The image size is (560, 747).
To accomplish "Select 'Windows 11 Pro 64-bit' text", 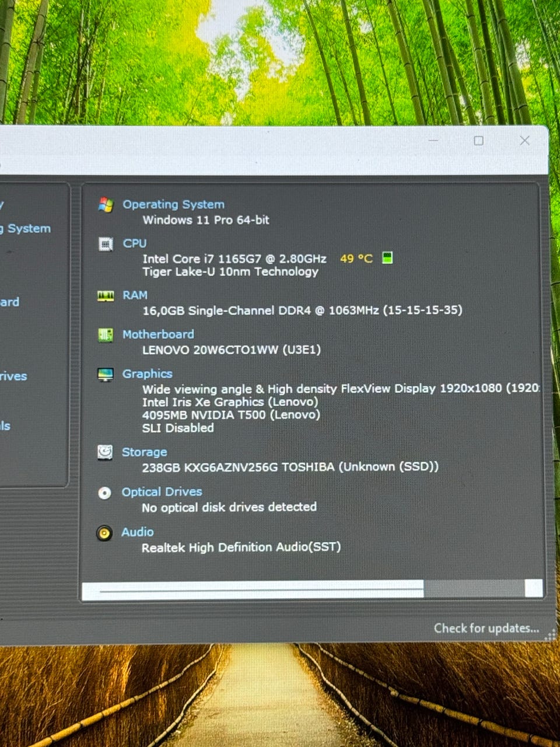I will [206, 220].
